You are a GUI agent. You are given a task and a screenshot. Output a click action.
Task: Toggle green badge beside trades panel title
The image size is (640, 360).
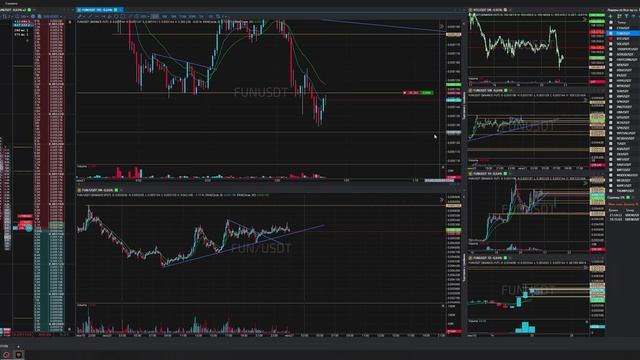[628, 198]
